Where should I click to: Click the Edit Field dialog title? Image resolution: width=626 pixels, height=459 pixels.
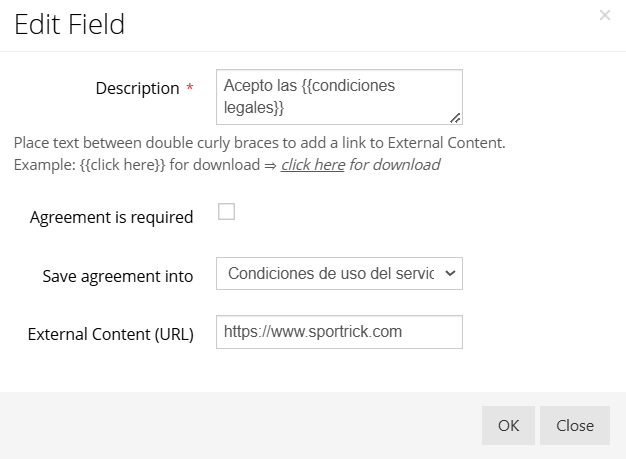(69, 24)
